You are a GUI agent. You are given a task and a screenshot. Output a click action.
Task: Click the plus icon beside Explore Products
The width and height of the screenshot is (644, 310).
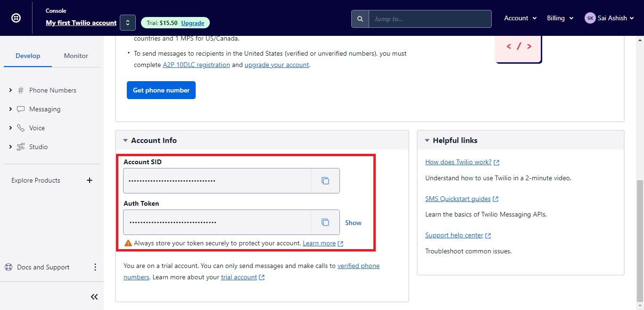point(90,180)
